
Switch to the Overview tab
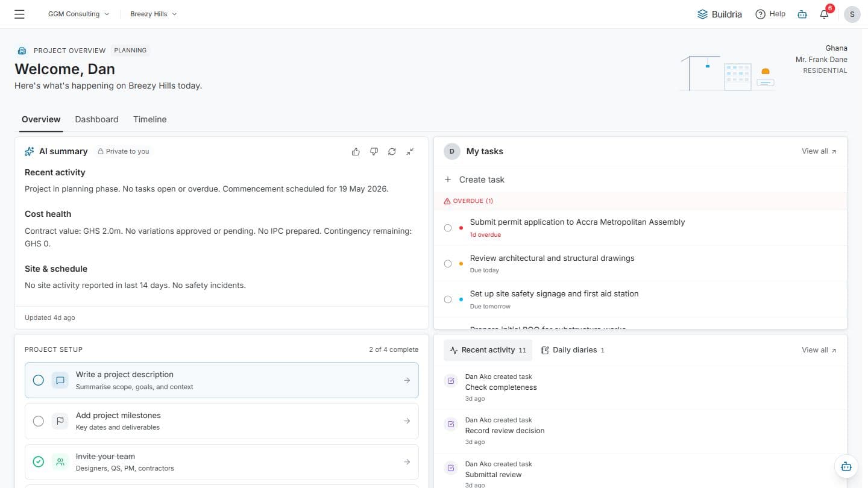pos(41,119)
